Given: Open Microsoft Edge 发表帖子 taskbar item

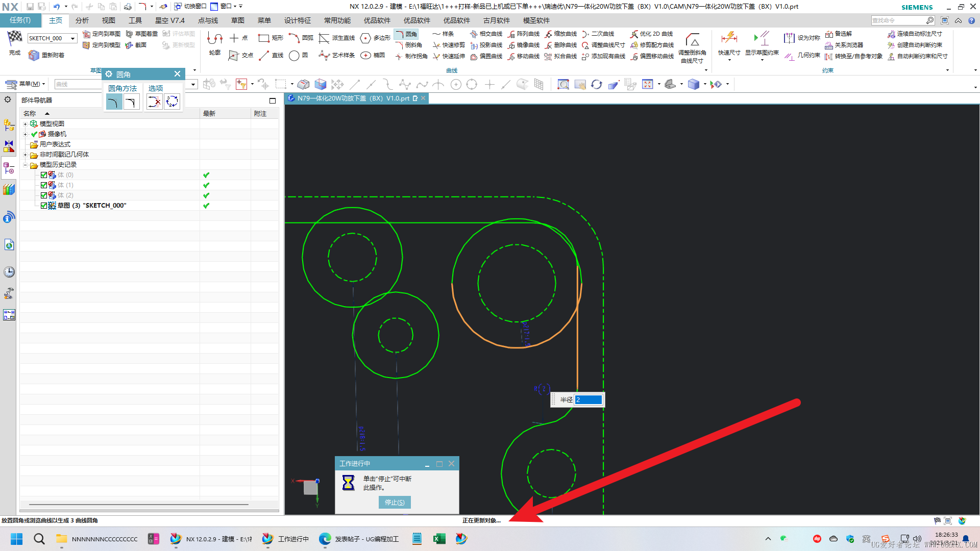Looking at the screenshot, I should pyautogui.click(x=359, y=539).
